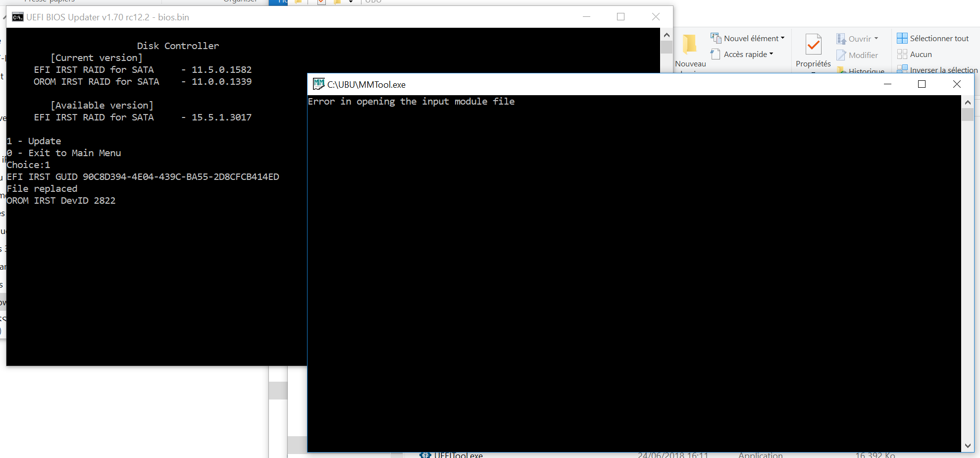The image size is (980, 458).
Task: Click the UEFI BIOS Updater console title icon
Action: click(18, 17)
